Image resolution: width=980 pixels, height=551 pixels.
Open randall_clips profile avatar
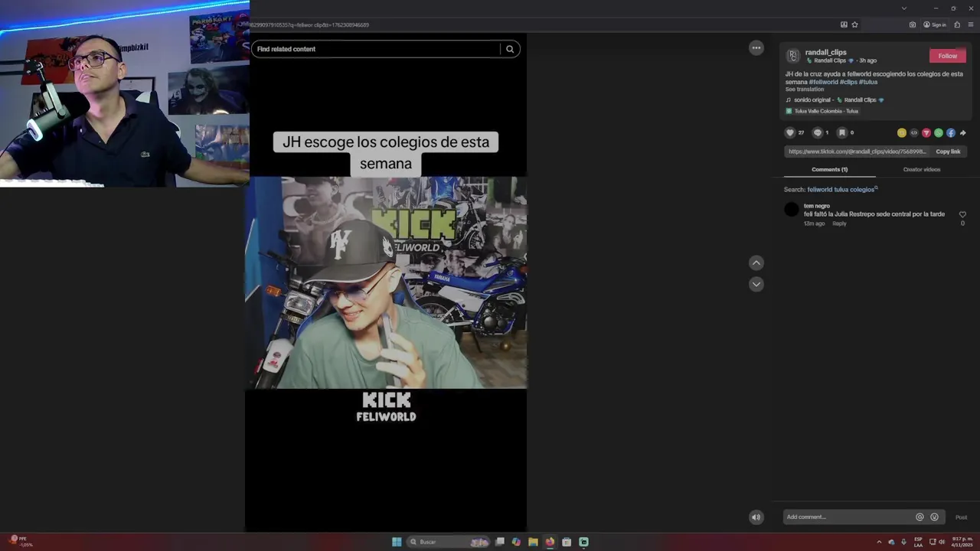793,56
